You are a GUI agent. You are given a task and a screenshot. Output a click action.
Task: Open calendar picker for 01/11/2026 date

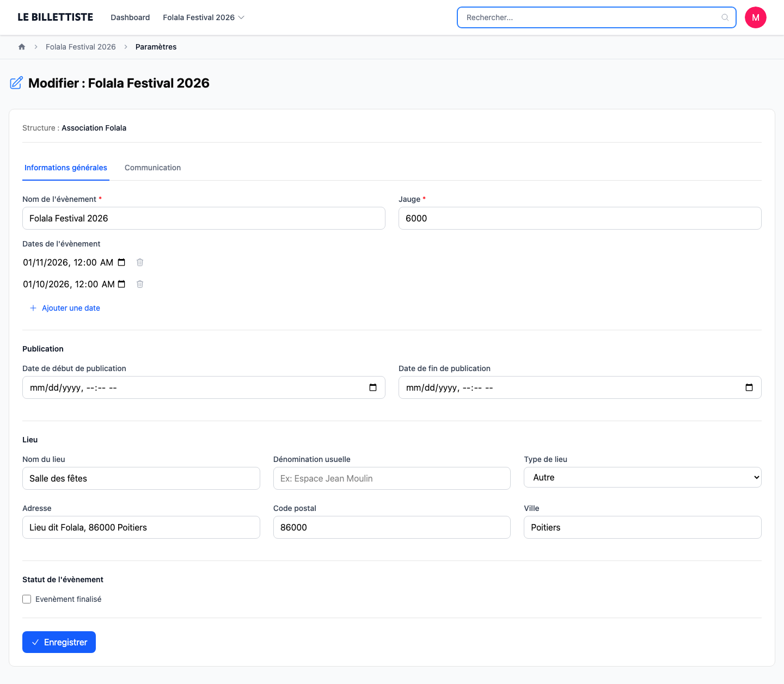point(121,262)
